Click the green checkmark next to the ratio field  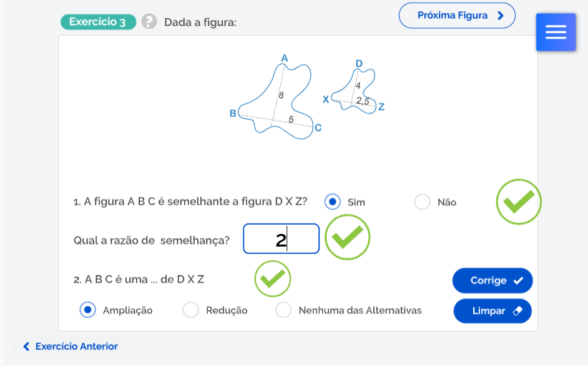tap(348, 237)
